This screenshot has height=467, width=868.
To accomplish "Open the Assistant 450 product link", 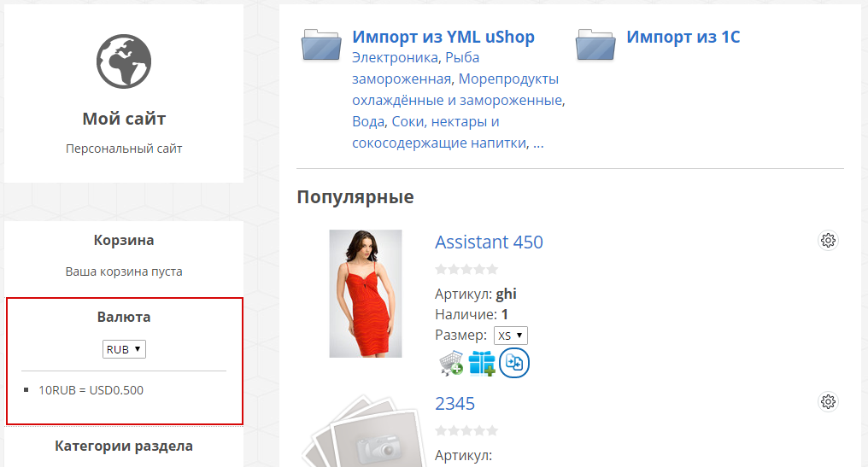I will [x=489, y=242].
